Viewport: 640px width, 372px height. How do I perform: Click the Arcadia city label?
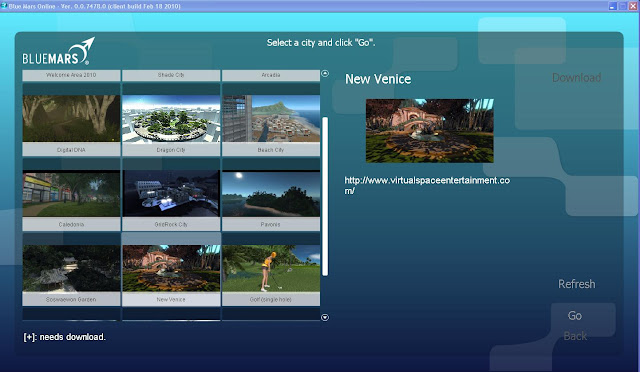click(x=271, y=75)
